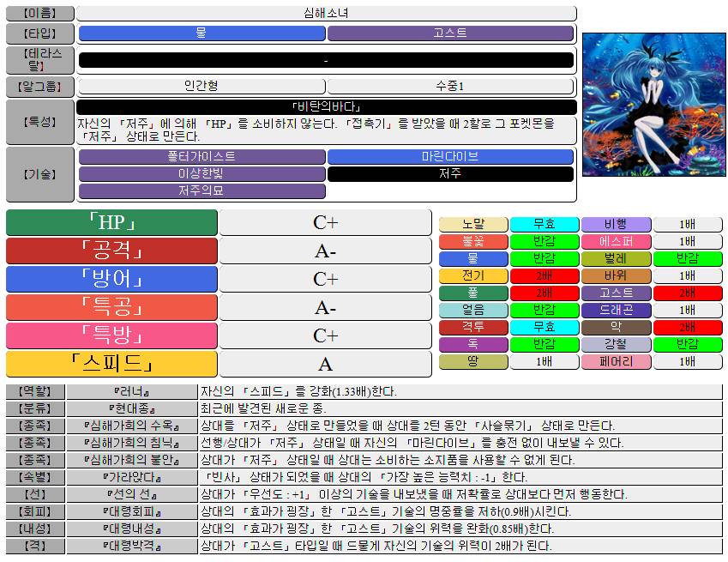This screenshot has height=562, width=728.
Task: Select the 드래곤 type cell
Action: tap(616, 311)
